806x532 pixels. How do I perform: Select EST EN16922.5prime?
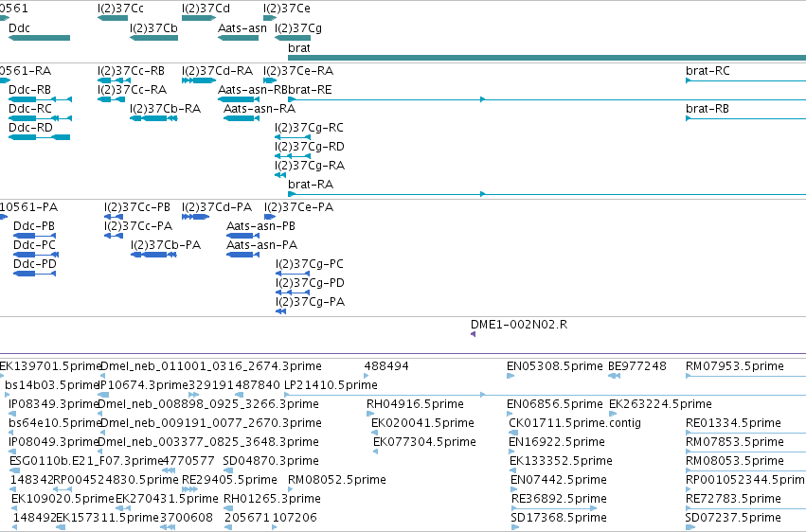coord(511,452)
